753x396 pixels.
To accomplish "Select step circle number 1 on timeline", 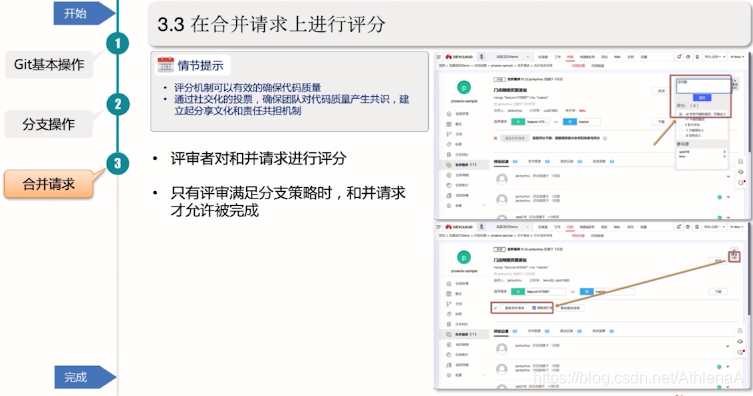I will 118,44.
